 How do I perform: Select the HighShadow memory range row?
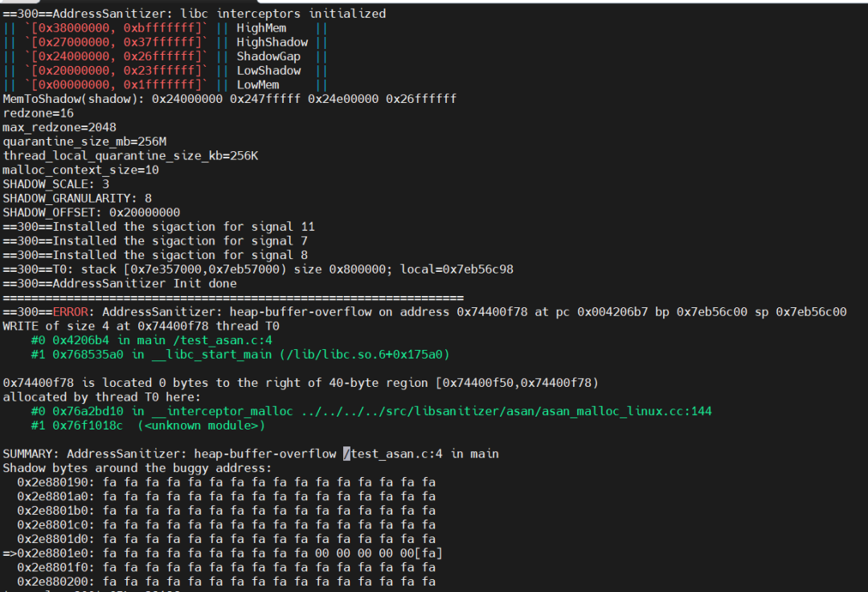pos(165,42)
